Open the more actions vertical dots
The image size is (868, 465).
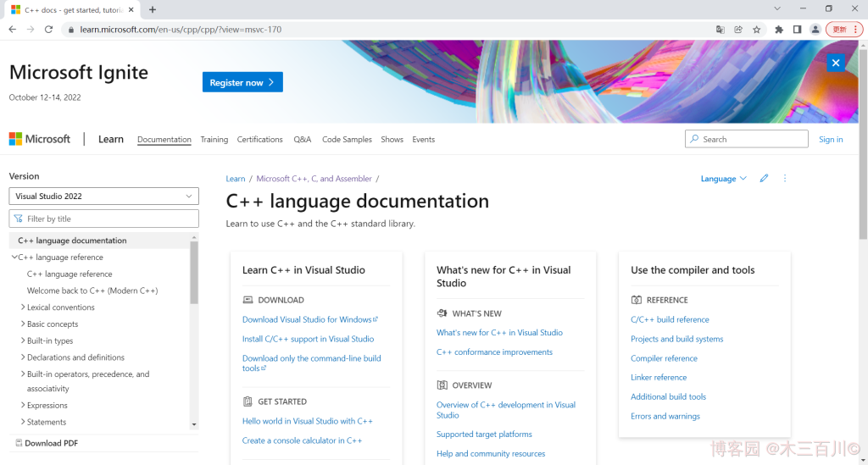coord(785,178)
